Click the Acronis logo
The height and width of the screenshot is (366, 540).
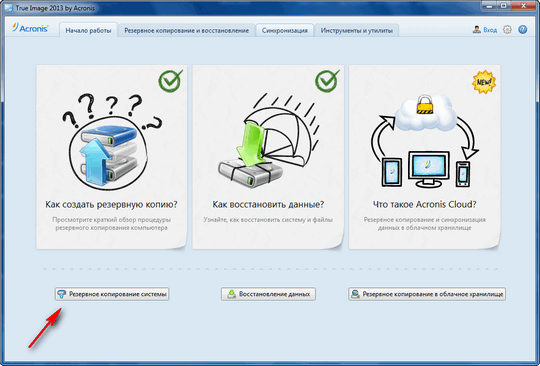tap(30, 29)
